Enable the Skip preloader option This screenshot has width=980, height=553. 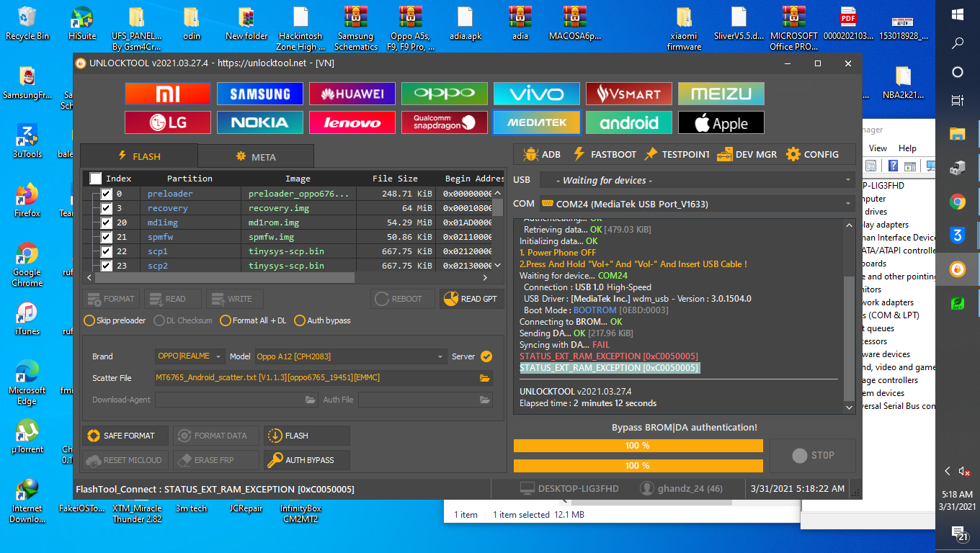115,320
